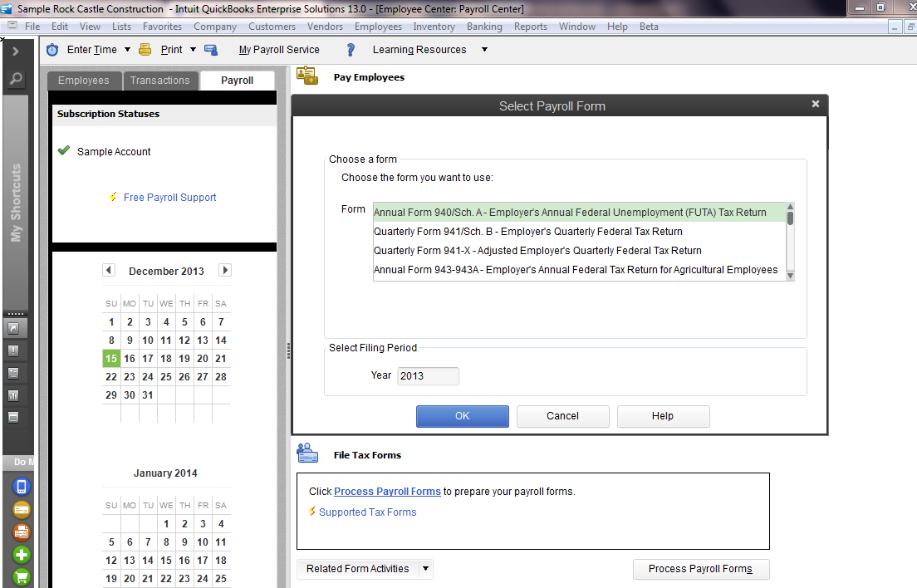Click form list scroll-up arrow
This screenshot has width=917, height=588.
pos(790,207)
